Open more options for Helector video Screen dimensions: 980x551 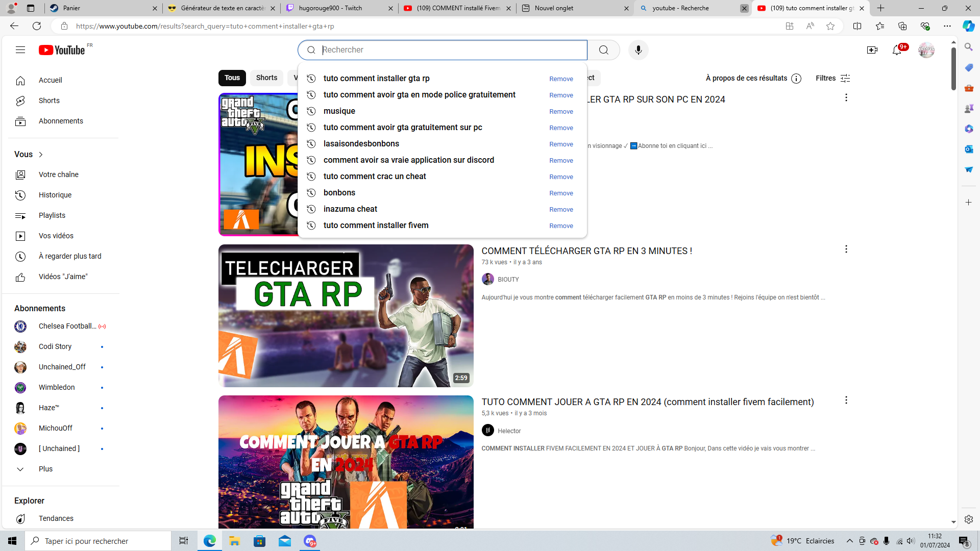[x=846, y=400]
